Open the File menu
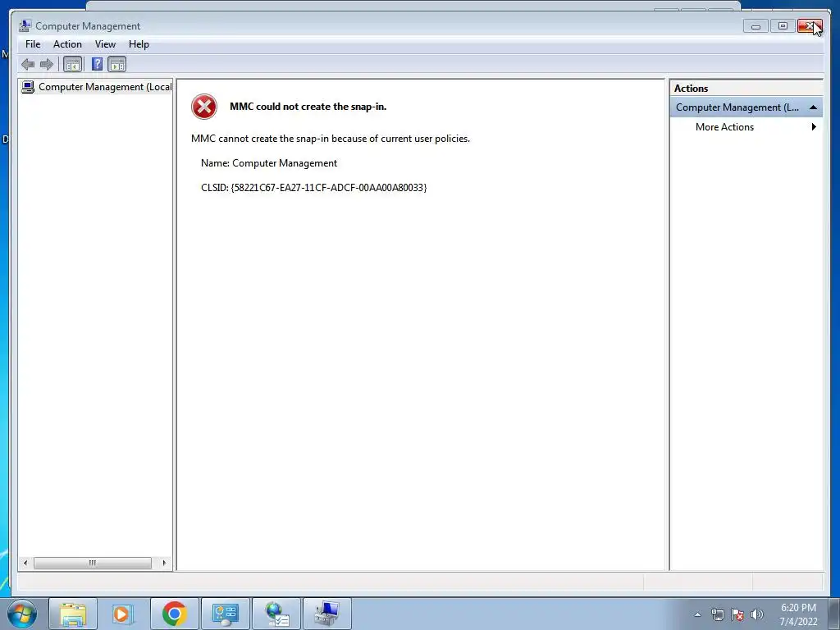 pos(33,44)
